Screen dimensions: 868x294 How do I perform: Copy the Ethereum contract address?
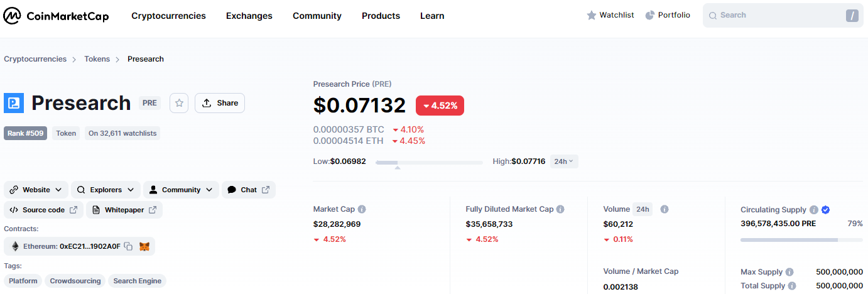128,246
